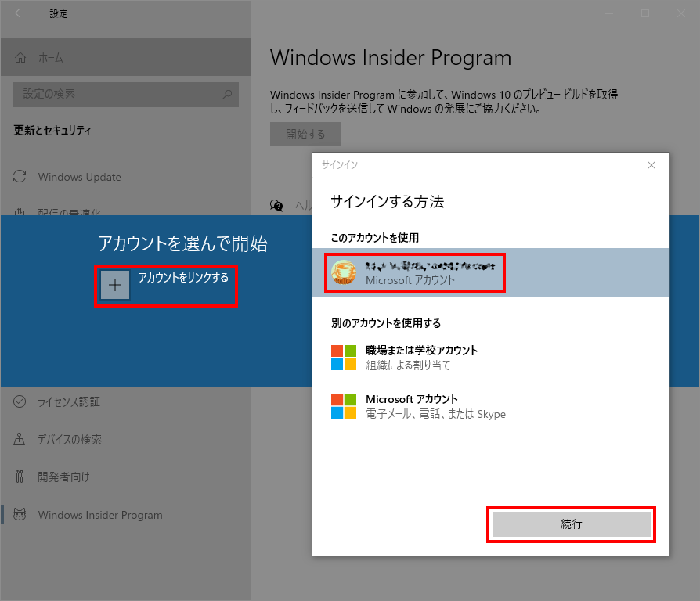Viewport: 700px width, 601px height.
Task: Open 配信の最適化 in sidebar
Action: point(126,211)
